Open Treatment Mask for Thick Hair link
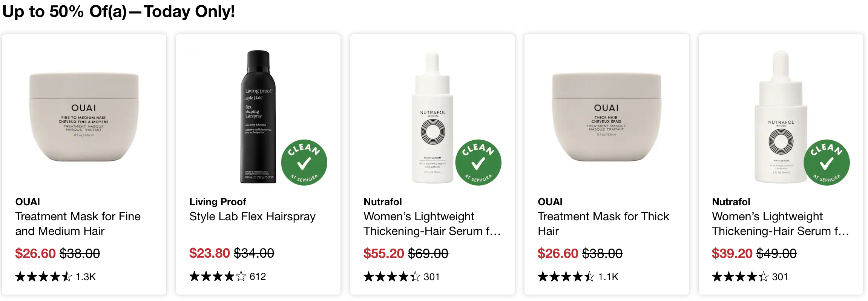This screenshot has height=301, width=868. pyautogui.click(x=603, y=224)
